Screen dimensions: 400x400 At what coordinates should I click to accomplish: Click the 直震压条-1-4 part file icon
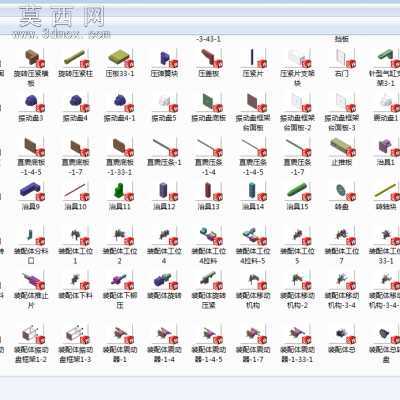[x=209, y=147]
